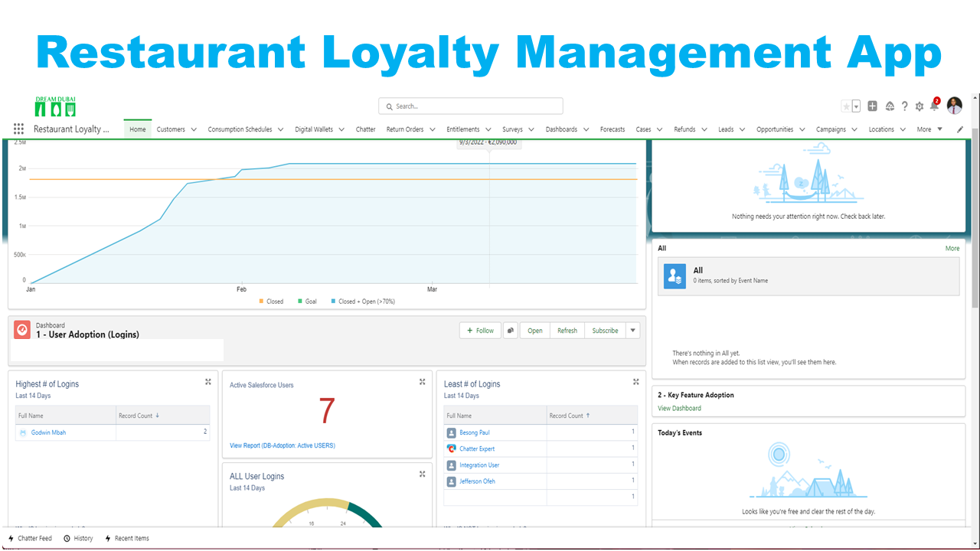980x551 pixels.
Task: Open the favorites list dropdown arrow
Action: (856, 106)
